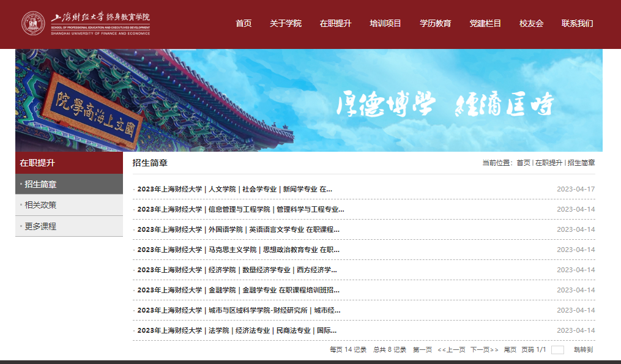The width and height of the screenshot is (621, 364).
Task: Click the 招生简章 page heading
Action: [x=150, y=163]
